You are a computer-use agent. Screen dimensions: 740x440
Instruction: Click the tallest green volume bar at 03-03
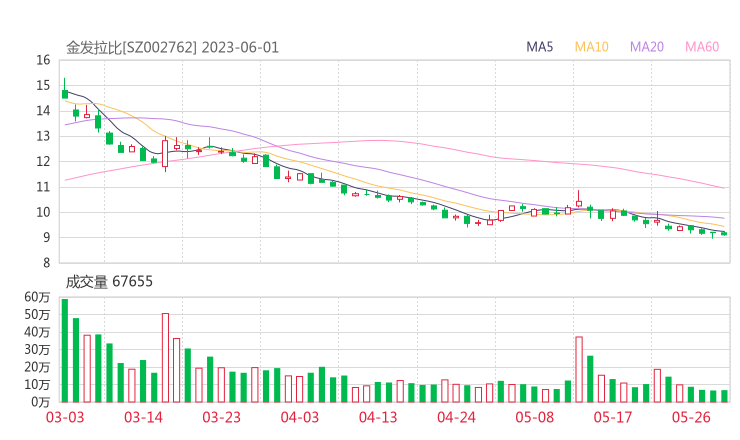[x=65, y=351]
